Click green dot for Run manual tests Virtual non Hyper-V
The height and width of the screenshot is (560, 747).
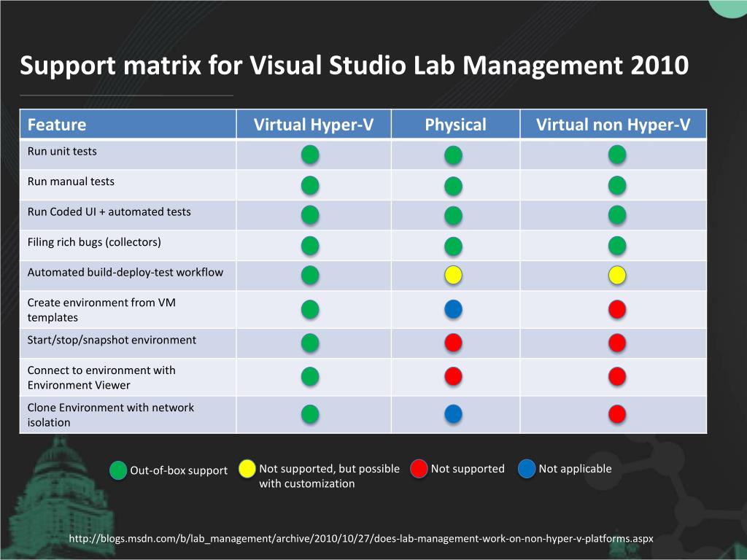tap(617, 185)
